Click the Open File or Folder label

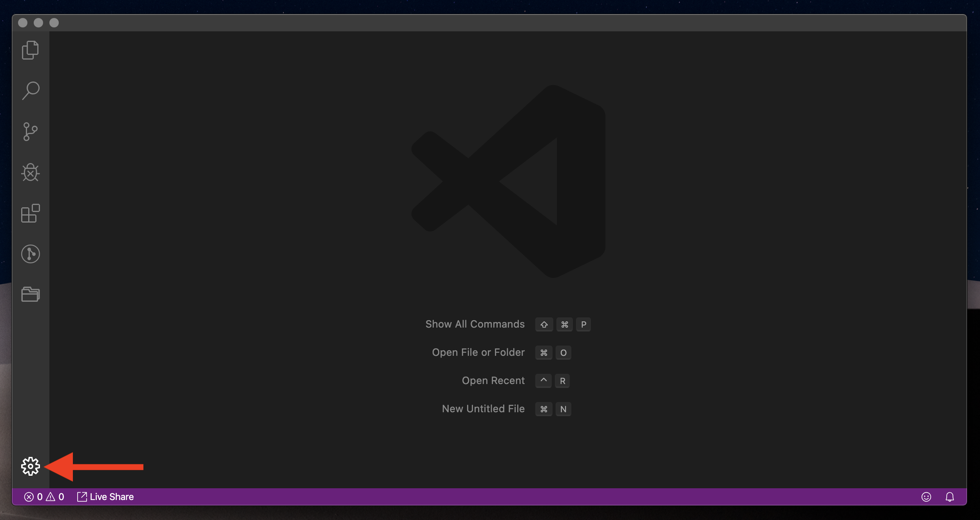coord(478,352)
